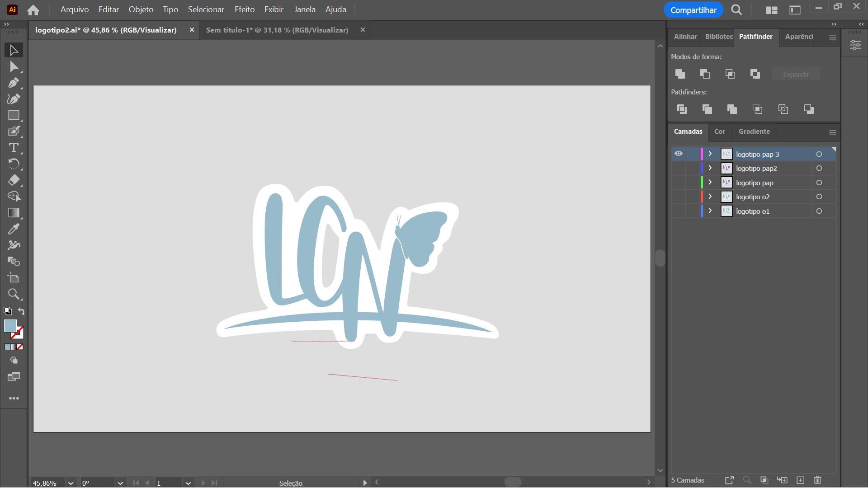Delete selected layer with trash icon
The width and height of the screenshot is (868, 488).
tap(817, 480)
